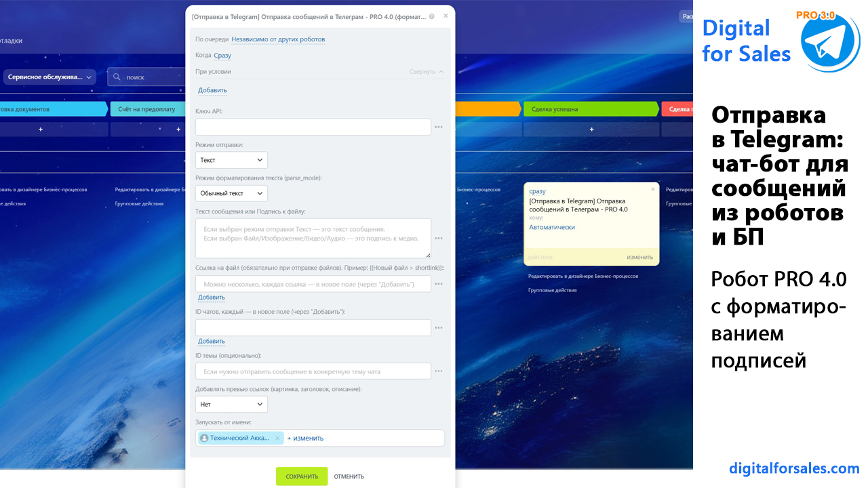Image resolution: width=868 pixels, height=488 pixels.
Task: Select the red Сделка stage header
Action: click(x=677, y=108)
